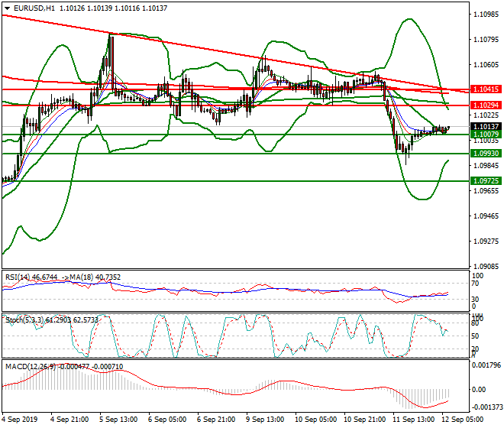This screenshot has height=428, width=504.
Task: Select the 1.10079 green price label
Action: [486, 135]
